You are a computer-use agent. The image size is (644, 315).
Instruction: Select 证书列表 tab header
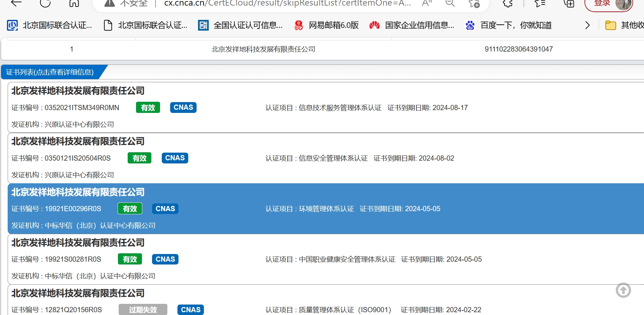click(50, 72)
